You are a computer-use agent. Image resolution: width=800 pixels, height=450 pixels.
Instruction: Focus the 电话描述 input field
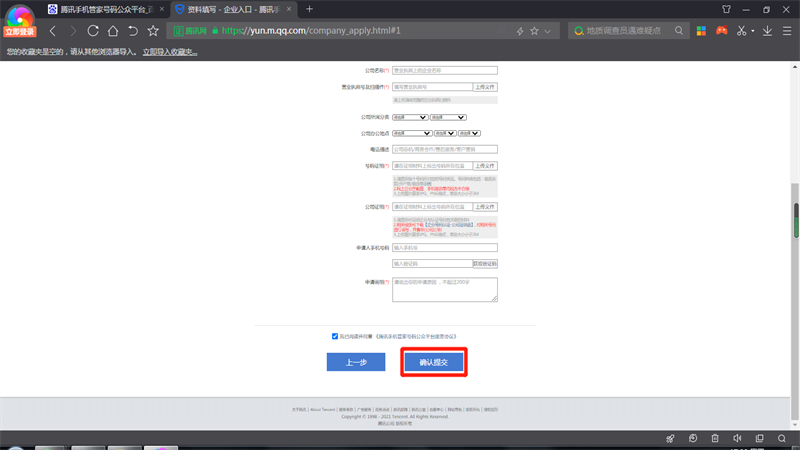click(445, 149)
